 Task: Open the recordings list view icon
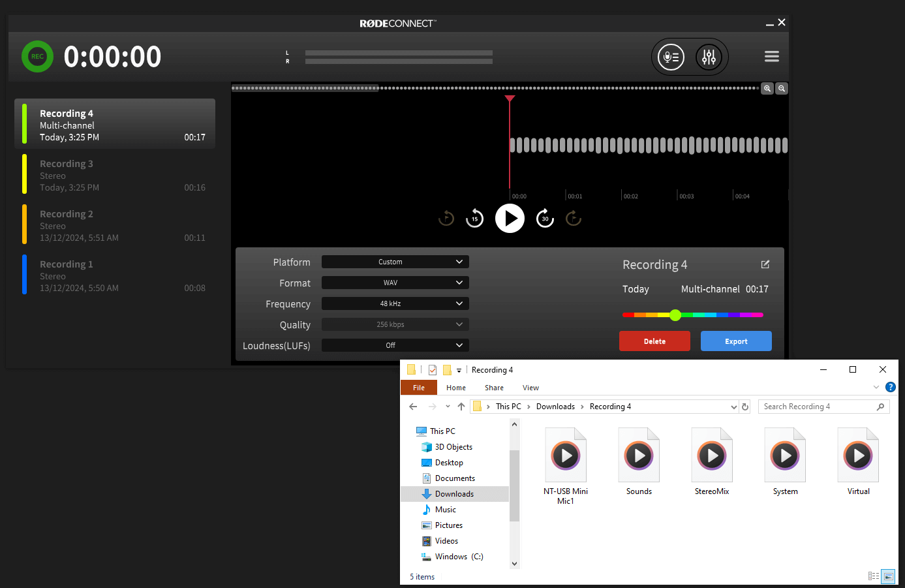pyautogui.click(x=671, y=57)
